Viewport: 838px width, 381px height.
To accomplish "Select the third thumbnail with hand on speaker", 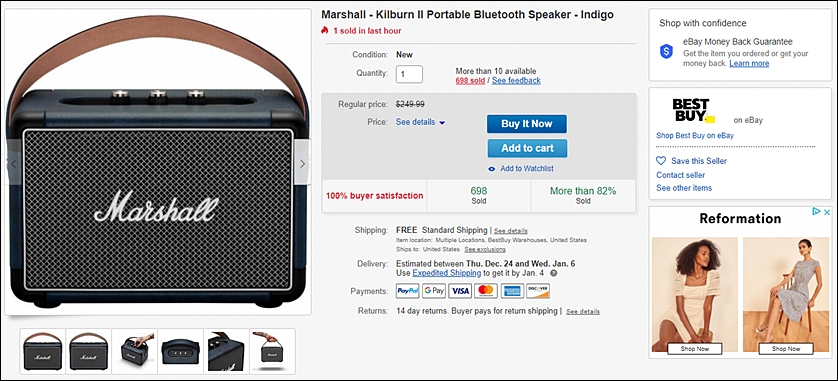I will pos(135,351).
